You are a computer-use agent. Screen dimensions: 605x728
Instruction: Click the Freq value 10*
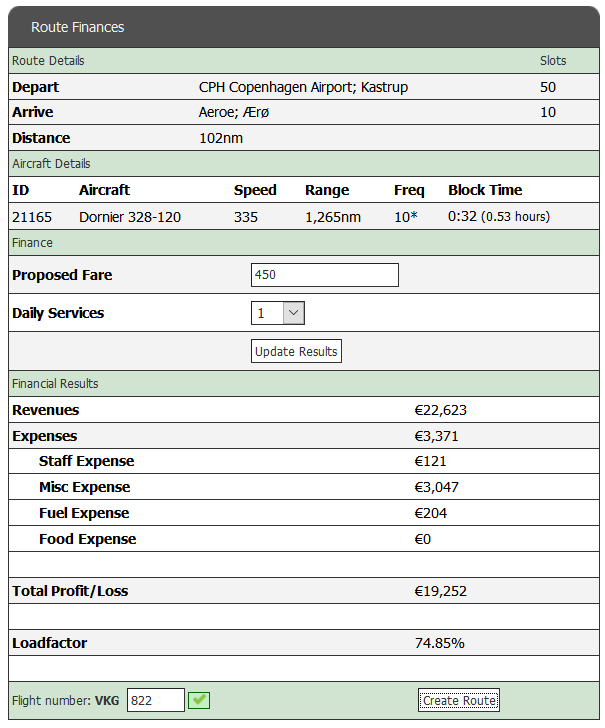(406, 217)
